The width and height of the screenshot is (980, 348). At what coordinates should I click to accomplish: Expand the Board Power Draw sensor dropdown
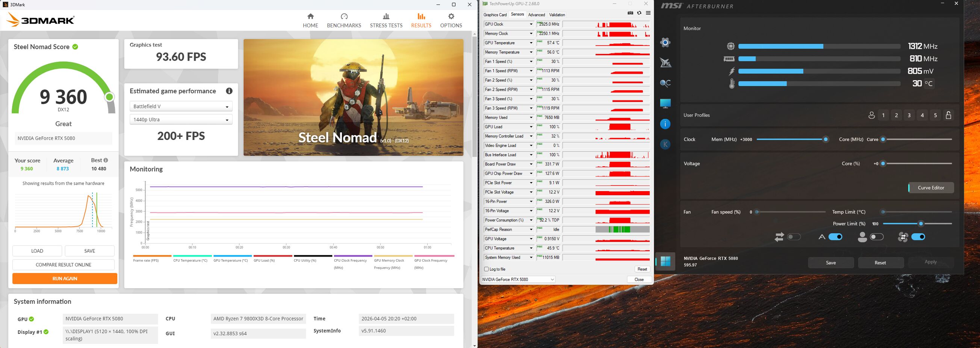coord(531,164)
